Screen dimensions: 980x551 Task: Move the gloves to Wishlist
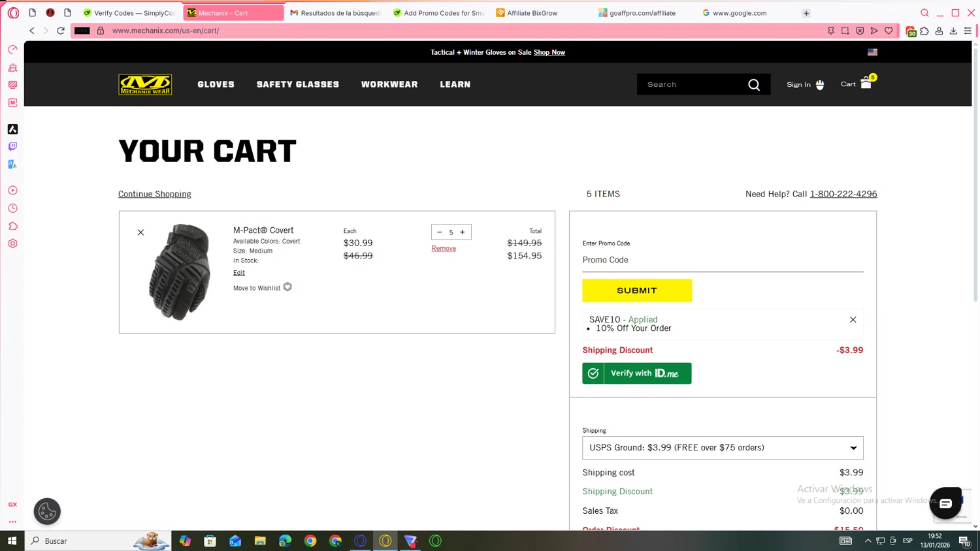click(262, 288)
